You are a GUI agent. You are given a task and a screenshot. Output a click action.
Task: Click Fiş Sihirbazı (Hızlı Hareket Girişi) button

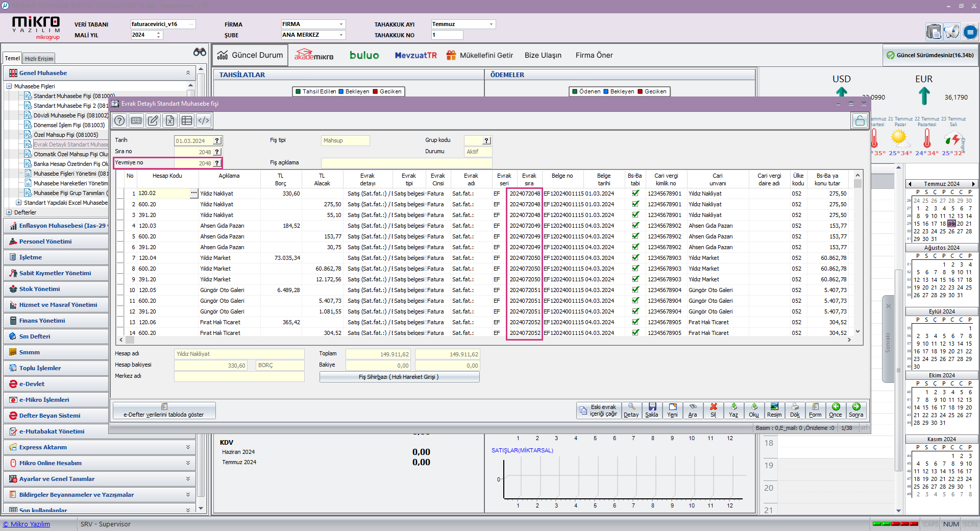pyautogui.click(x=399, y=377)
